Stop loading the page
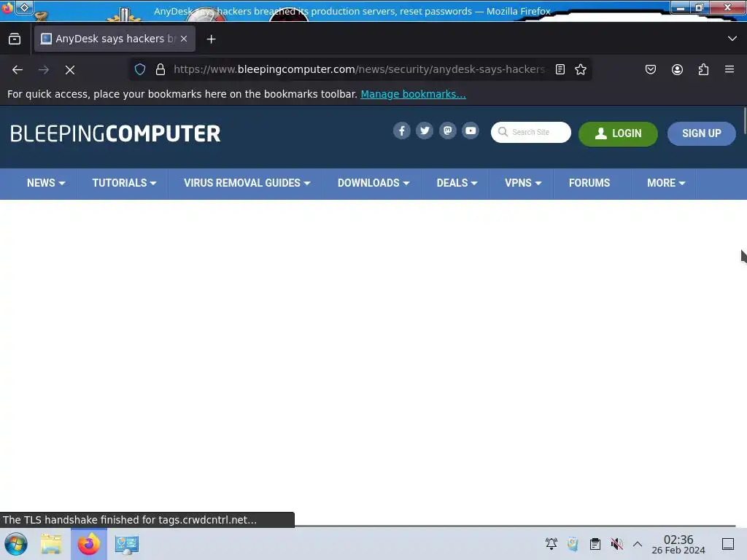This screenshot has height=560, width=747. tap(70, 70)
